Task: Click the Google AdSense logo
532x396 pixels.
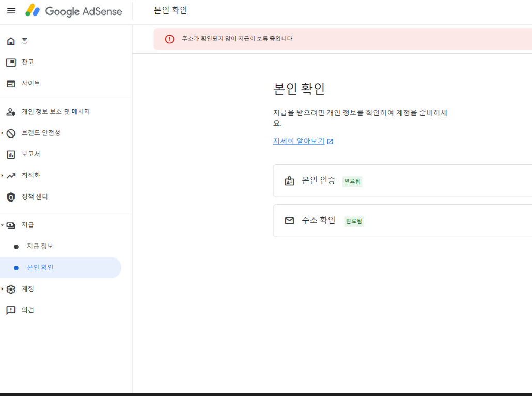Action: point(74,11)
